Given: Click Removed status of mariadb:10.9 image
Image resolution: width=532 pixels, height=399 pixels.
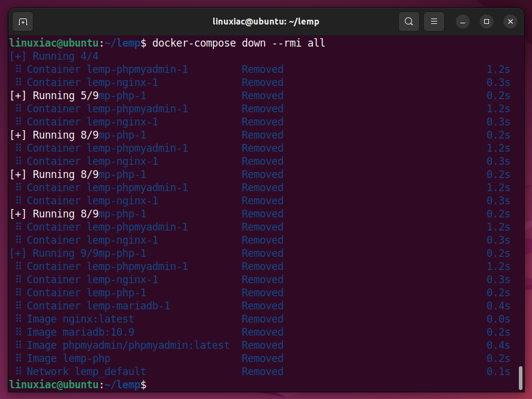Looking at the screenshot, I should point(263,332).
